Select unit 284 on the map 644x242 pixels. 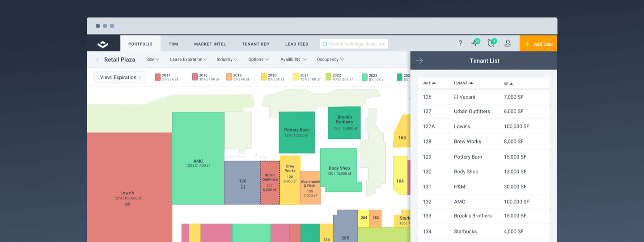364,218
